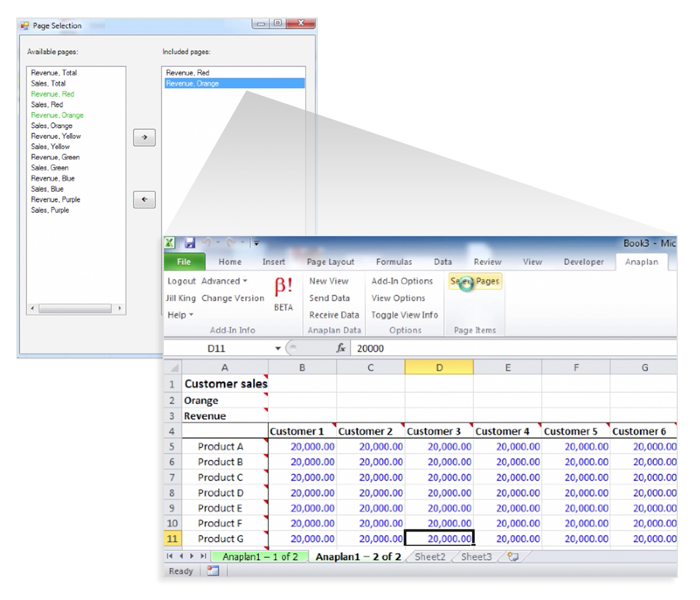Screen dimensions: 700x600
Task: Open Add-In Options
Action: [402, 281]
